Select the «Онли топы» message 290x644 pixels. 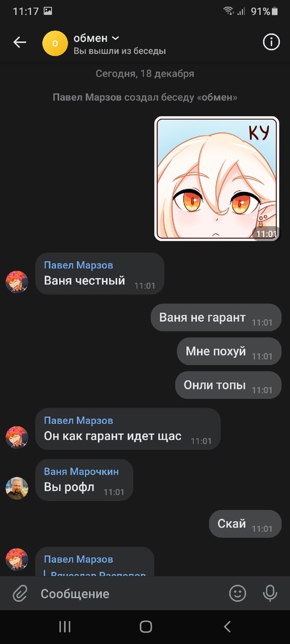click(229, 385)
